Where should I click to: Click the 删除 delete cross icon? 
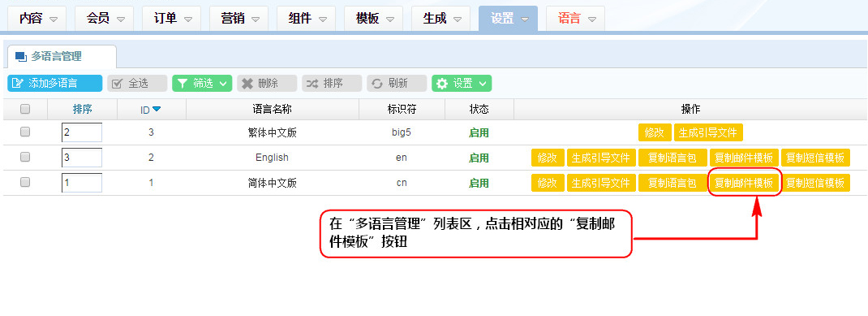pos(247,84)
